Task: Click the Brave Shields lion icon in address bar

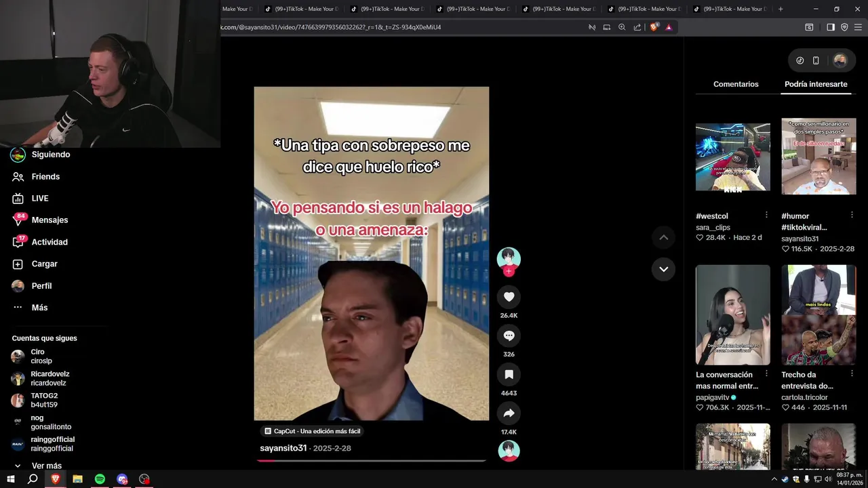Action: 654,27
